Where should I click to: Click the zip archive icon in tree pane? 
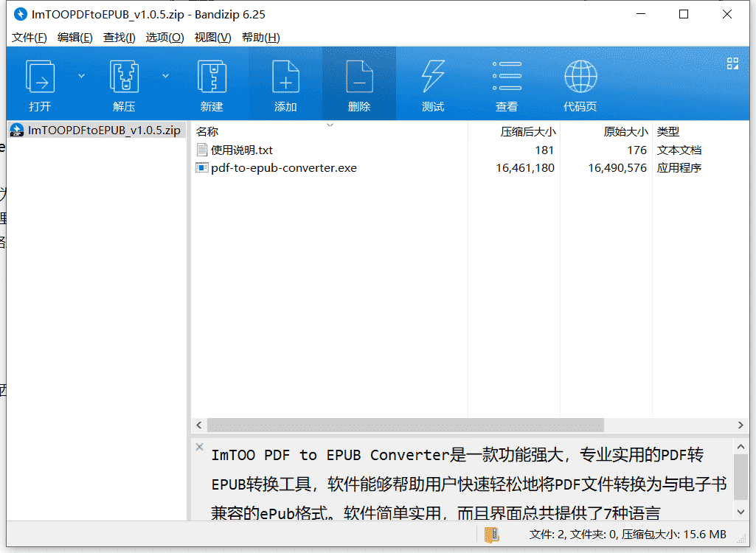[x=17, y=131]
